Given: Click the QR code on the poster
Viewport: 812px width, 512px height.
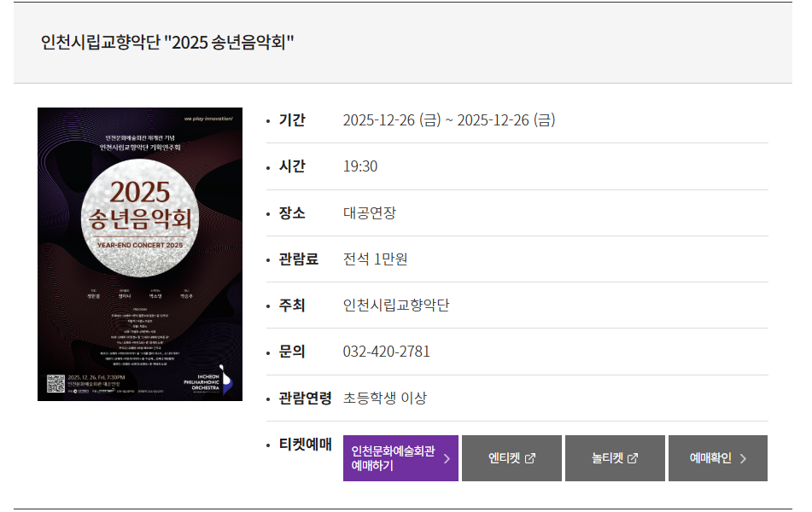Looking at the screenshot, I should (x=56, y=384).
